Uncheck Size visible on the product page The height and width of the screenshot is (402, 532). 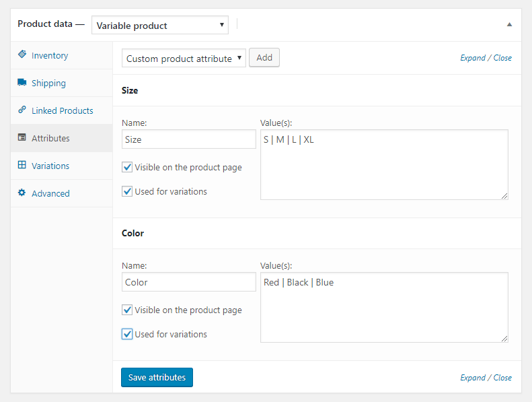click(127, 167)
